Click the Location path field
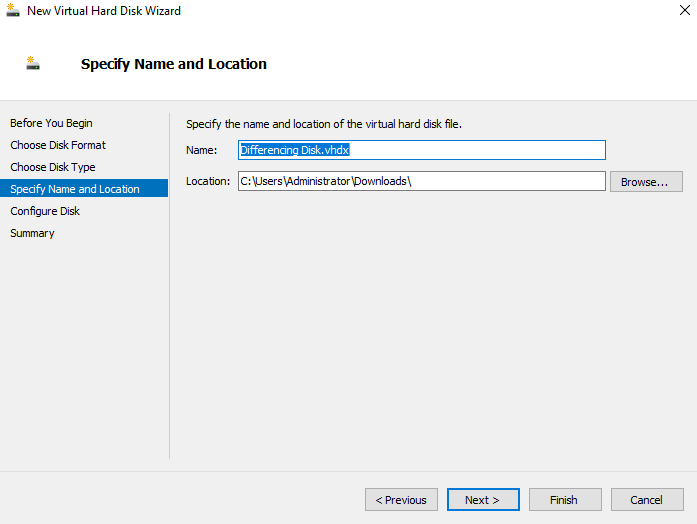This screenshot has height=524, width=697. point(421,181)
